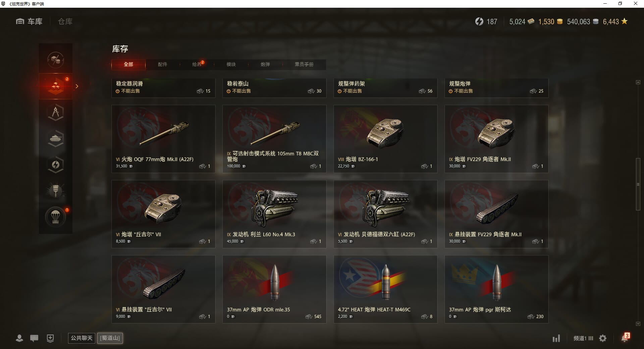Viewport: 644px width, 349px height.
Task: Click the top crates and coins sidebar icon
Action: (56, 60)
